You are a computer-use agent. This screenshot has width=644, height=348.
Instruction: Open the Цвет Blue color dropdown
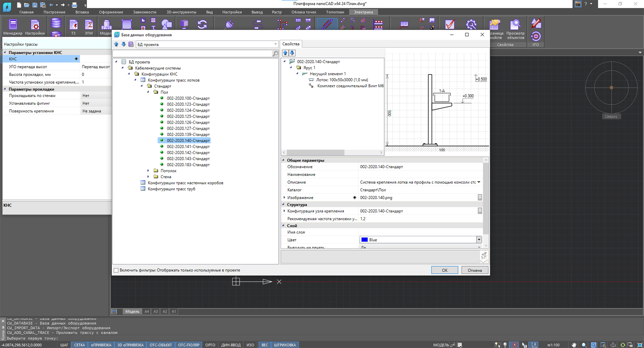(x=479, y=239)
